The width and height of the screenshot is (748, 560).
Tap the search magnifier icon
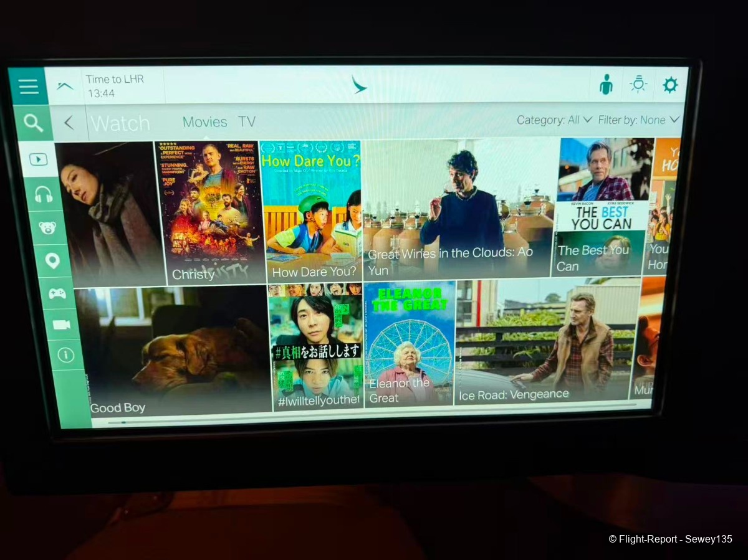tap(33, 123)
